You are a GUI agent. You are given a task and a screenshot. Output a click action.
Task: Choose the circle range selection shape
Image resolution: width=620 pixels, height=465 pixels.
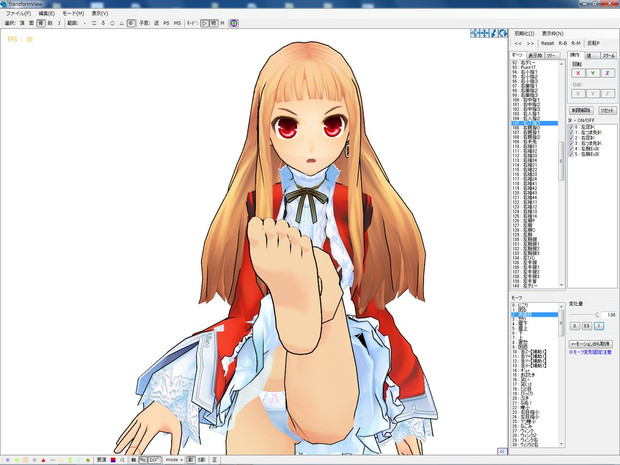[x=112, y=23]
